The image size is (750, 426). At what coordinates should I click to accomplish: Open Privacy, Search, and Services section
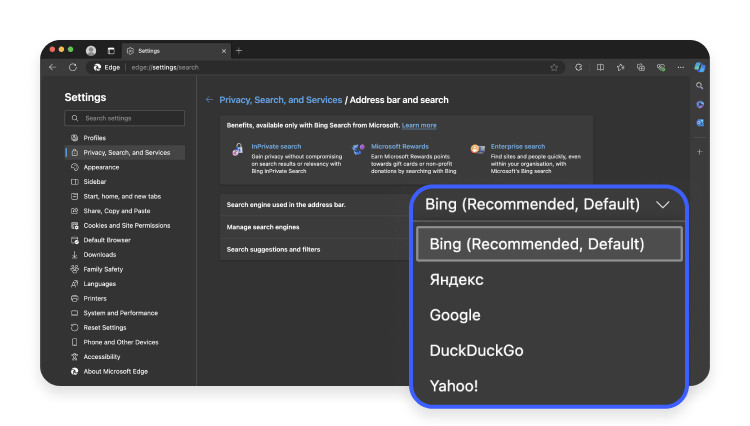click(x=125, y=153)
